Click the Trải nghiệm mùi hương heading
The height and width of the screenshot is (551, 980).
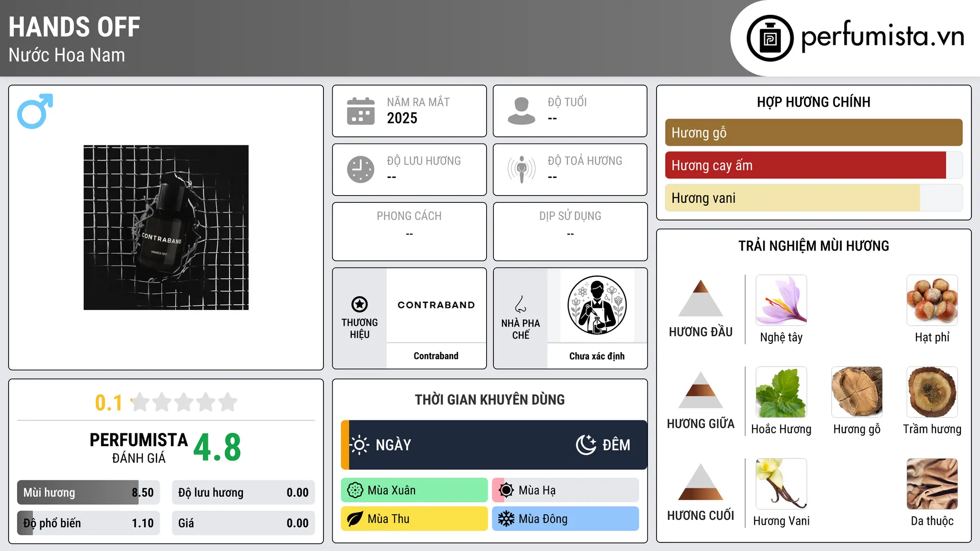[x=813, y=246]
